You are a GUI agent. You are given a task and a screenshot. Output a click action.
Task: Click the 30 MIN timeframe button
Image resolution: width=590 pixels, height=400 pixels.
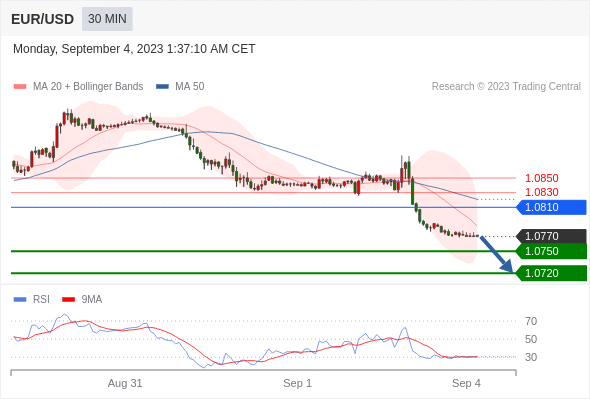tap(107, 19)
